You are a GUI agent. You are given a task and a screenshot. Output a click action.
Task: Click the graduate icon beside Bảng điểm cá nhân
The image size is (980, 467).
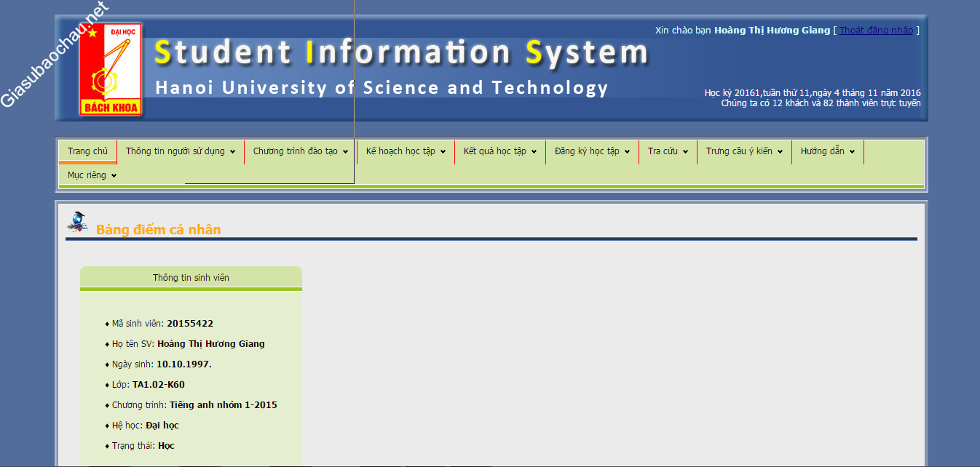[77, 222]
